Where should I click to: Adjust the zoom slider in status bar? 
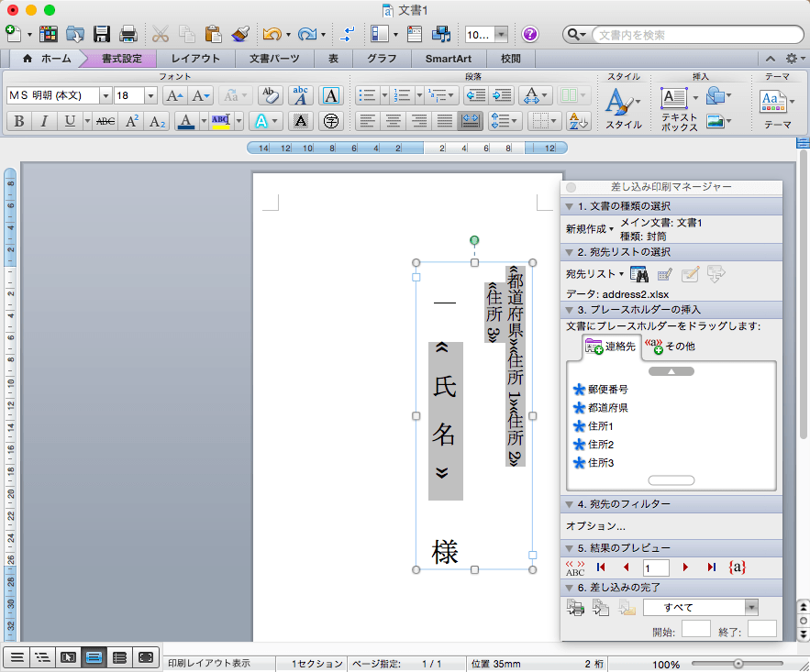pyautogui.click(x=738, y=663)
